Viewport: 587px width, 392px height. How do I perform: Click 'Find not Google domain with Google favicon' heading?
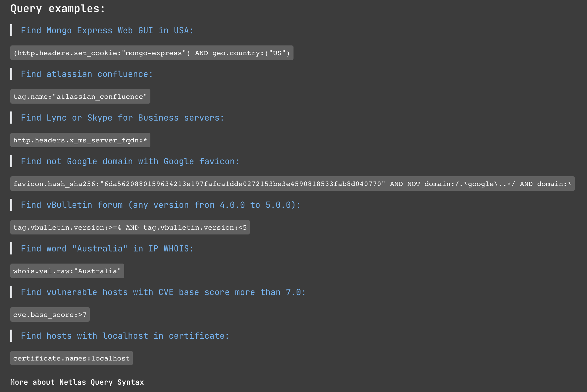tap(130, 161)
